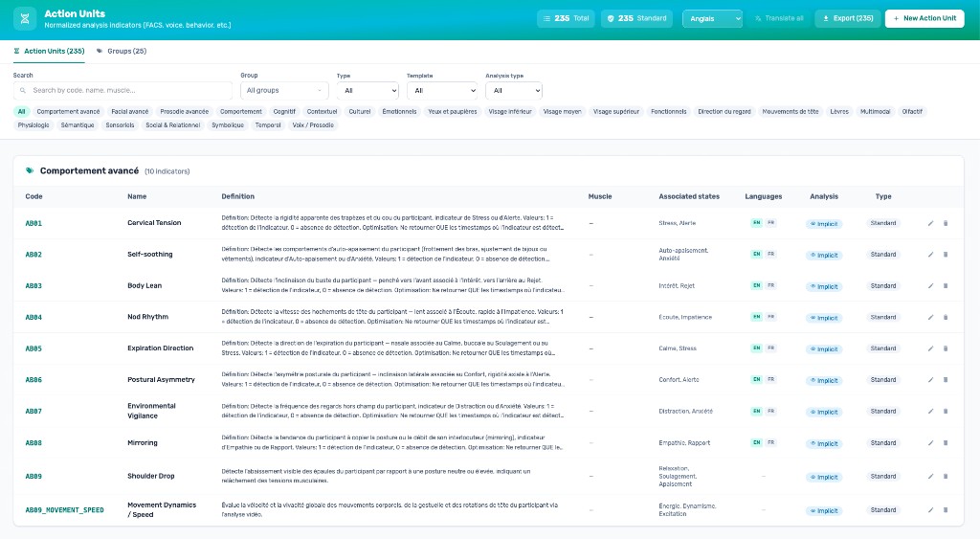Click the Definition column header

tap(238, 196)
